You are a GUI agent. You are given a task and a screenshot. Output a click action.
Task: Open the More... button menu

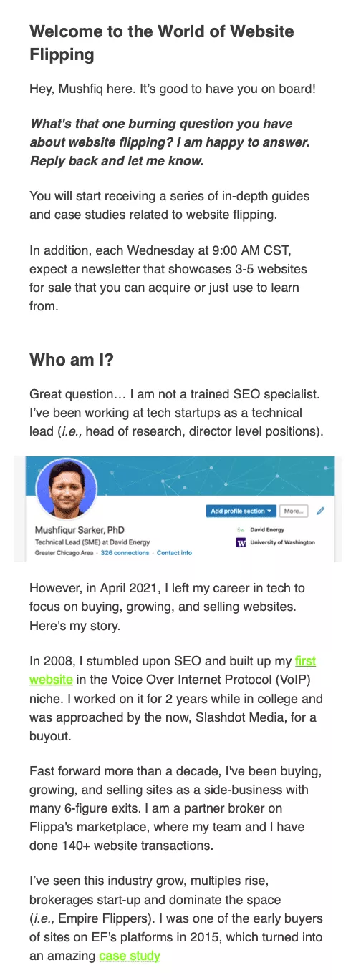[x=292, y=511]
